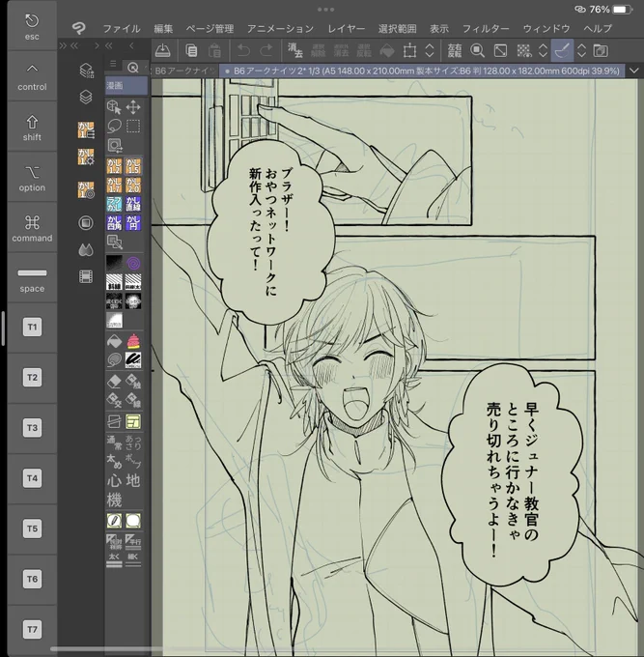Click the fill bucket icon in command bar
Viewport: 644px width, 657px height.
[387, 50]
